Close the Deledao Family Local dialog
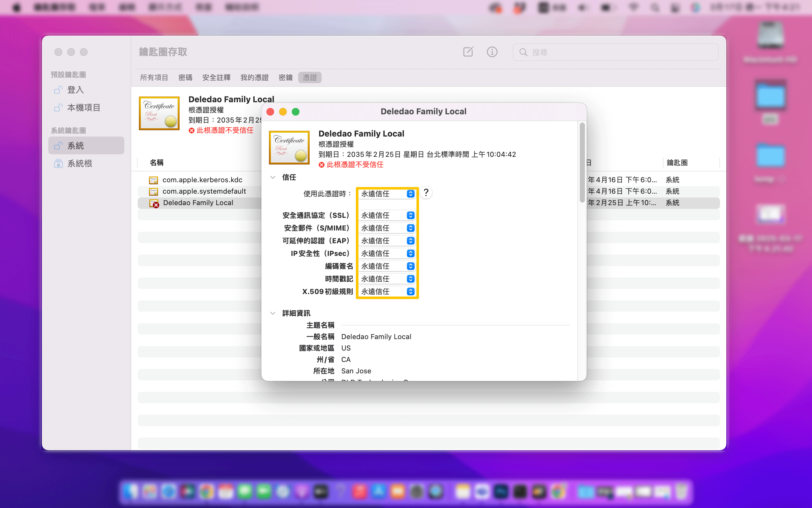Image resolution: width=812 pixels, height=508 pixels. pos(270,111)
